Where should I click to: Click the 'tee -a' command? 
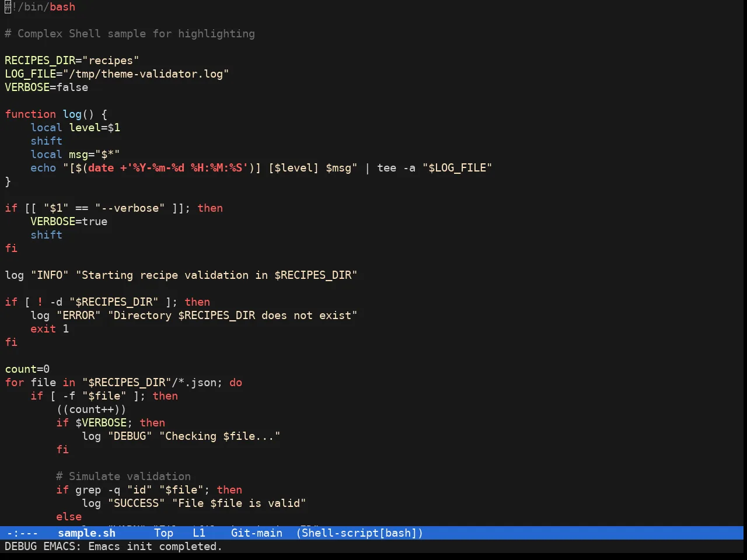(x=396, y=168)
